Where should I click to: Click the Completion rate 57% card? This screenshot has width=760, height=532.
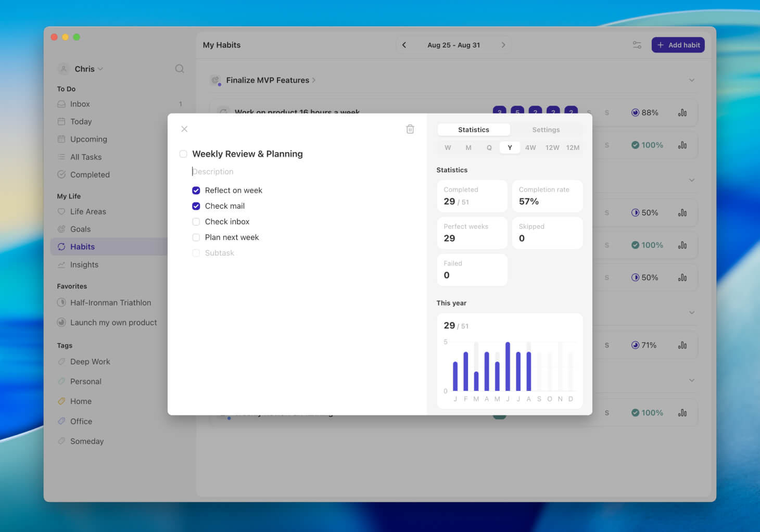tap(548, 196)
